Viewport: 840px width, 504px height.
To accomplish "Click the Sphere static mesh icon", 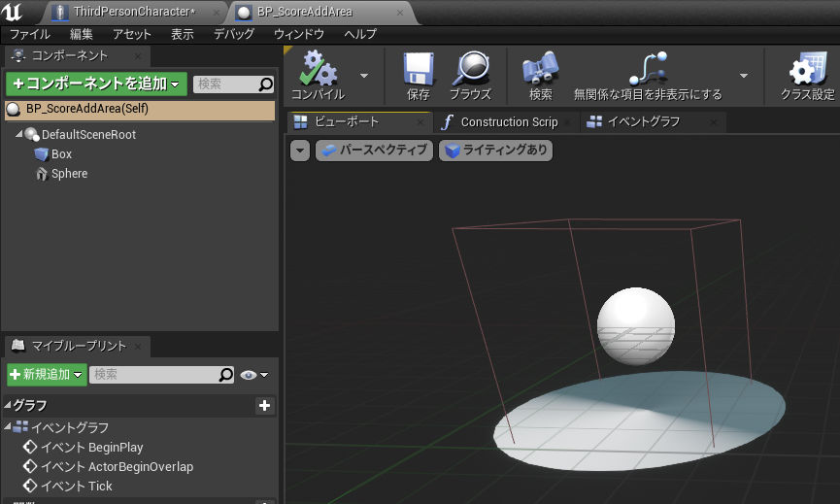I will [41, 174].
